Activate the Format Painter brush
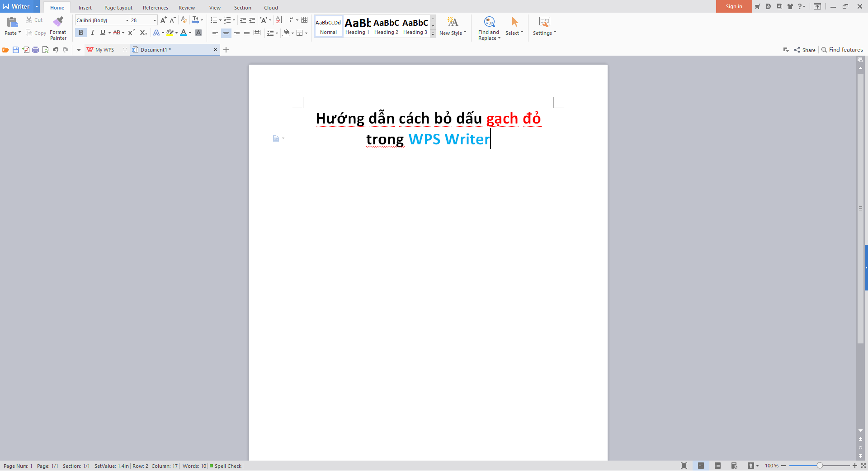 pos(58,28)
